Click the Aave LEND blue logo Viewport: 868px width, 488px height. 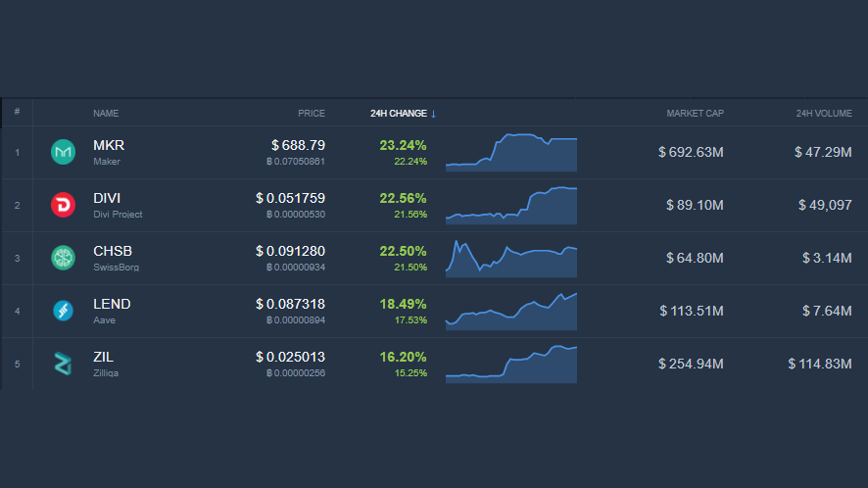coord(63,311)
